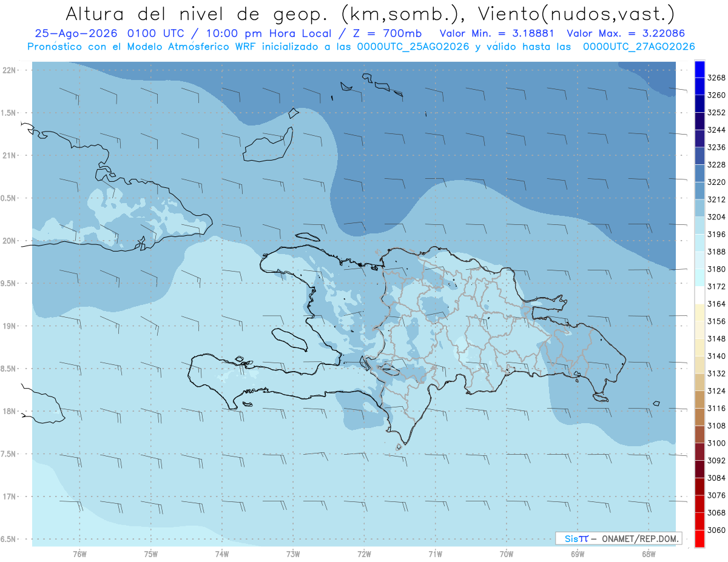Screen dimensions: 728x562
Task: Select the legend value '3140'
Action: (x=716, y=356)
